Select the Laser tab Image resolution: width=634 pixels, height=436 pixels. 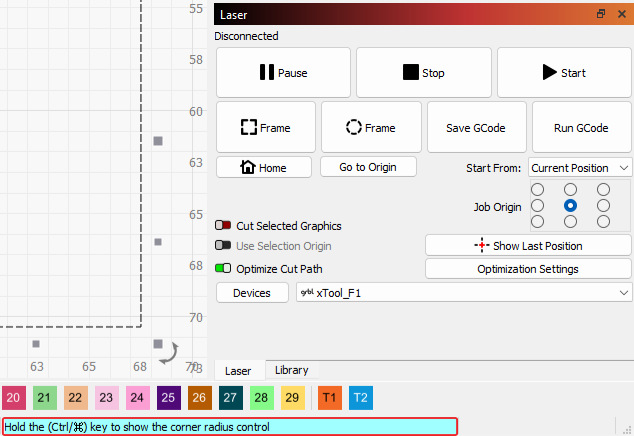tap(238, 370)
